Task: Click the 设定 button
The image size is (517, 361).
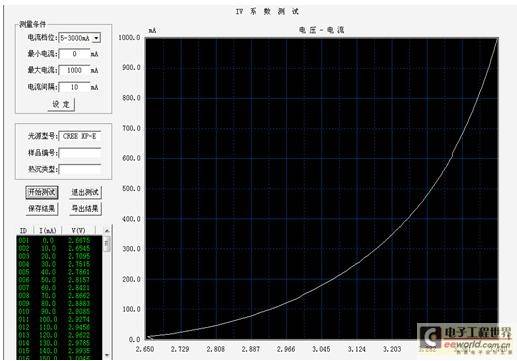Action: 61,104
